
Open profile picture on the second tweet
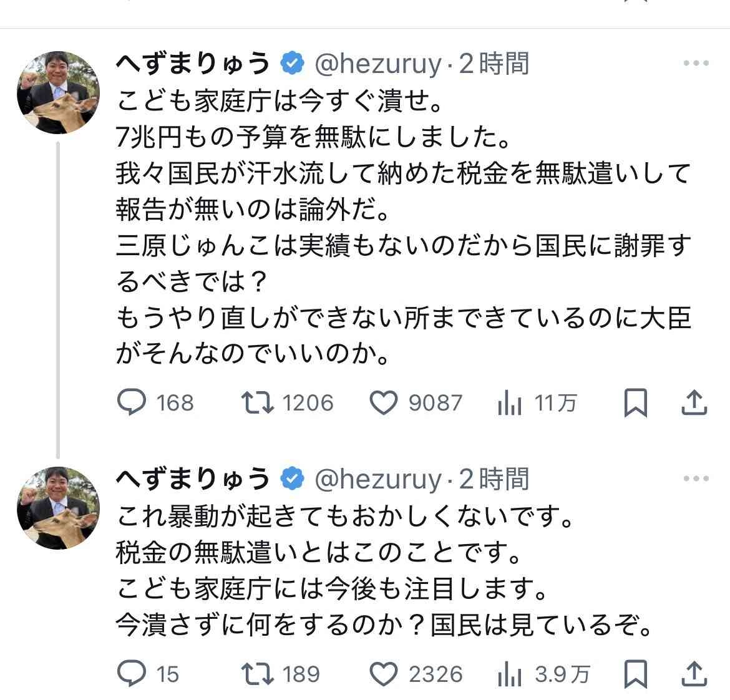(x=58, y=508)
